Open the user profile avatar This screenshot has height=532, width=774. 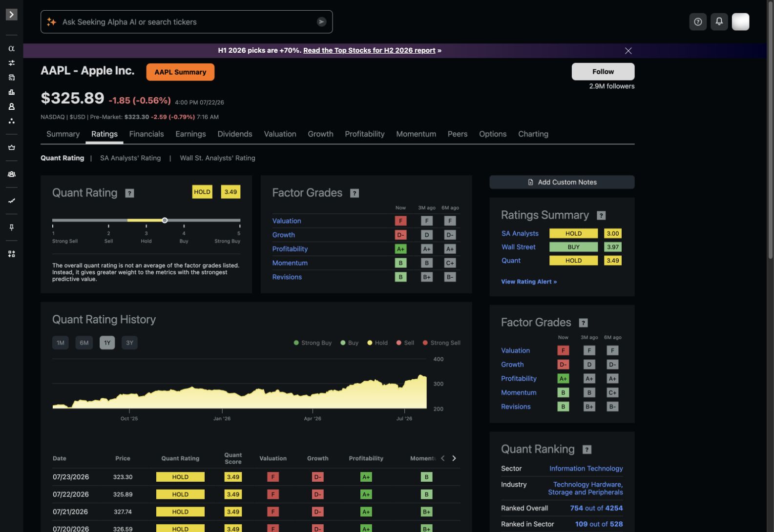(x=740, y=21)
